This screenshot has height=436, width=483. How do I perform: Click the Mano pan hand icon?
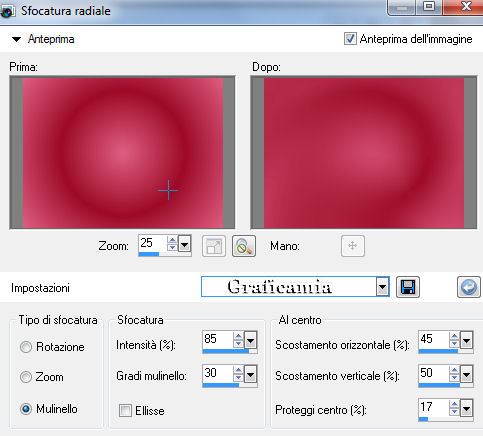(353, 246)
